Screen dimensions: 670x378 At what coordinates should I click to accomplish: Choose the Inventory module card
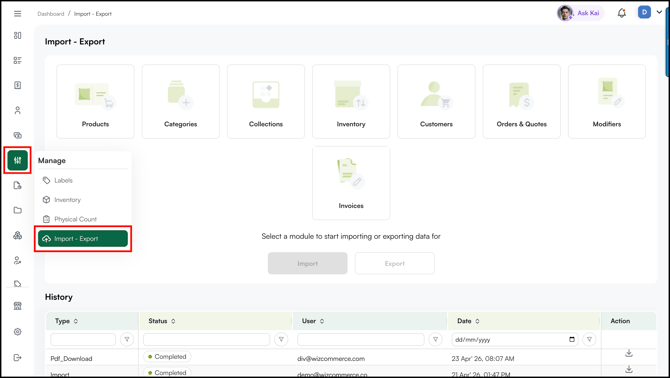pyautogui.click(x=351, y=102)
